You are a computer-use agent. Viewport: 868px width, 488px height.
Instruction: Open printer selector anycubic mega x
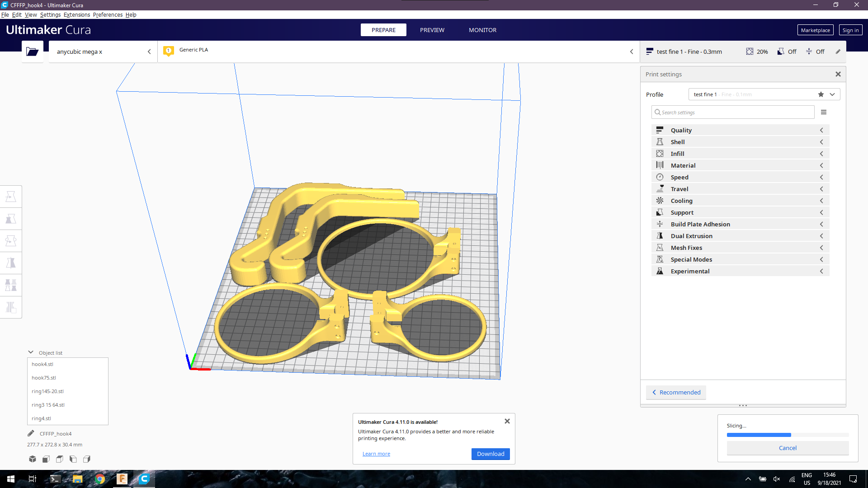pos(103,52)
